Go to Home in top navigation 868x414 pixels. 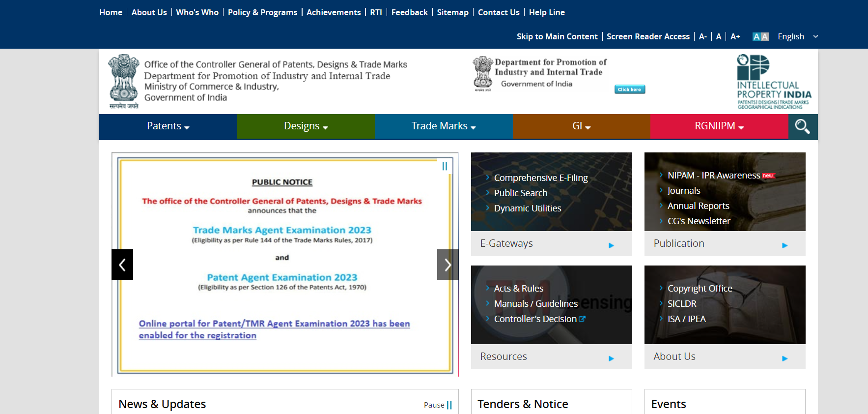111,12
